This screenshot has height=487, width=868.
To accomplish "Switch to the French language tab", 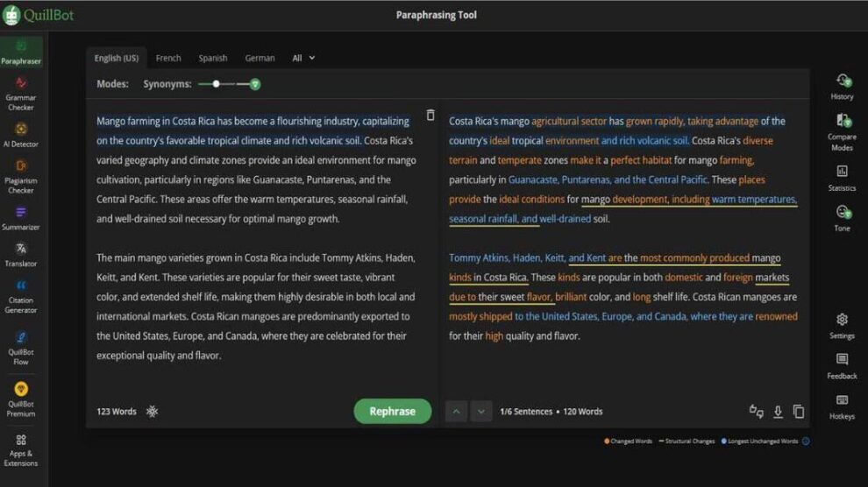I will (x=168, y=58).
